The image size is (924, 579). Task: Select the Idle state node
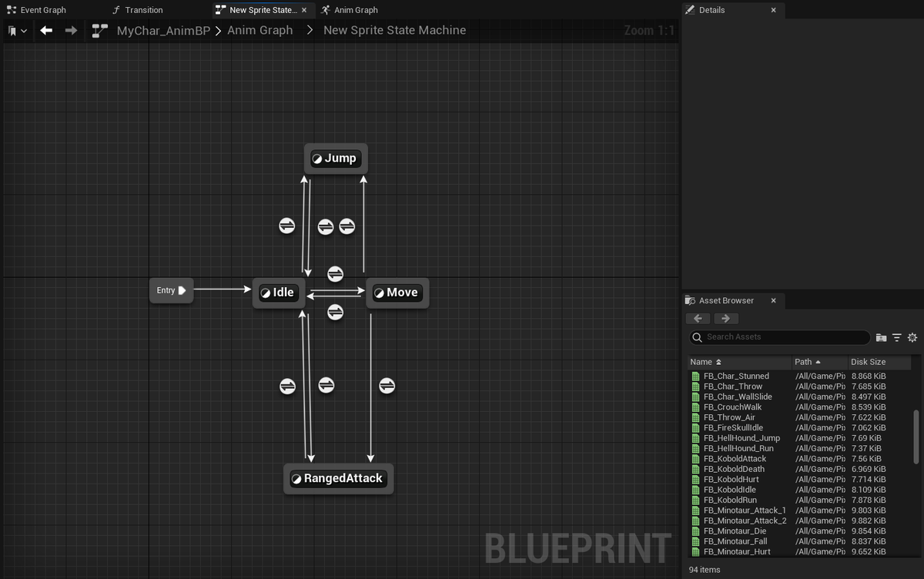[279, 293]
